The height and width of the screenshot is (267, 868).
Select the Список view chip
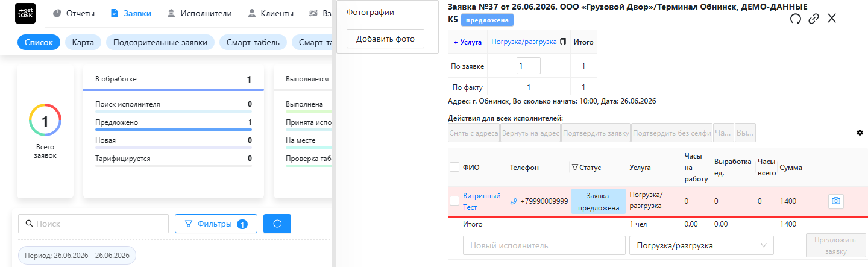click(x=39, y=42)
